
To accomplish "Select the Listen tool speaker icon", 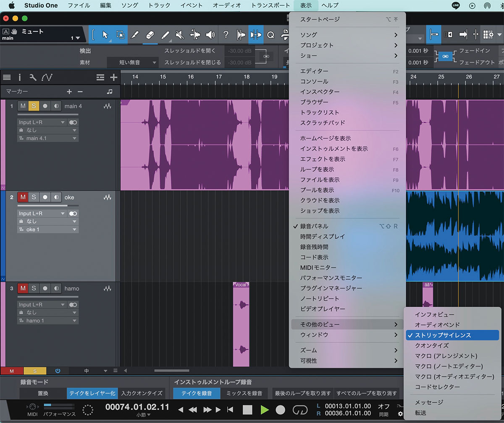I will point(210,35).
